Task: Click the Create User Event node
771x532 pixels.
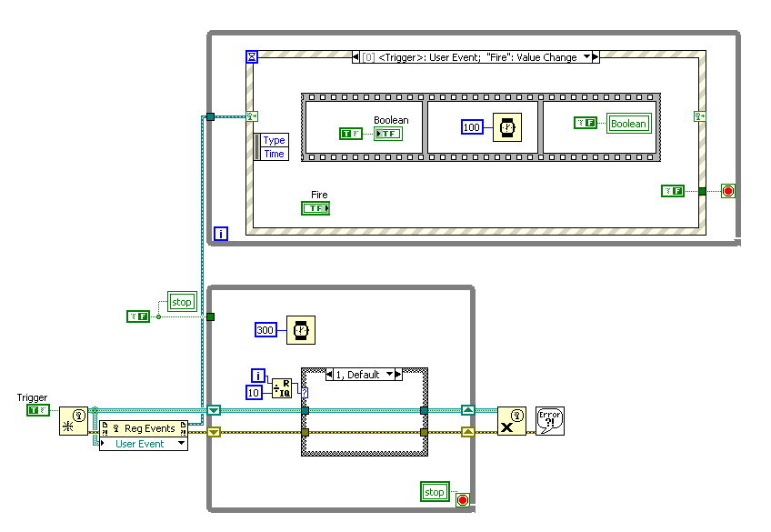Action: (74, 421)
